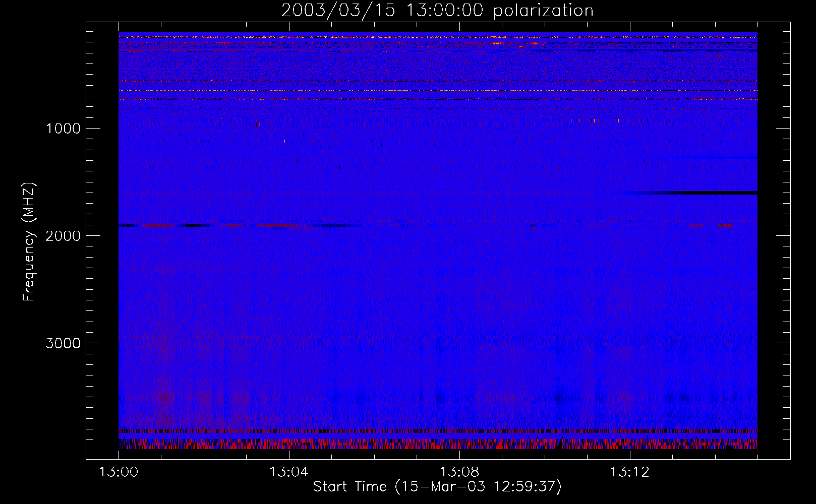Screen dimensions: 816x504
Task: Click the dark horizontal band near 1600 MHz
Action: 691,193
